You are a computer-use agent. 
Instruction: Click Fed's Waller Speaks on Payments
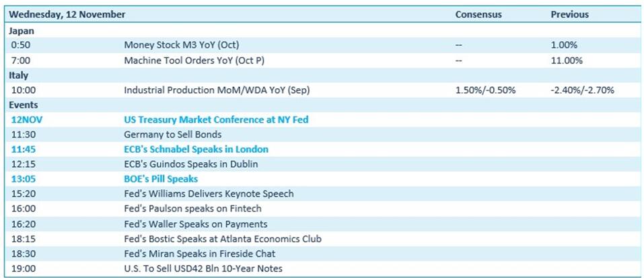(x=196, y=224)
